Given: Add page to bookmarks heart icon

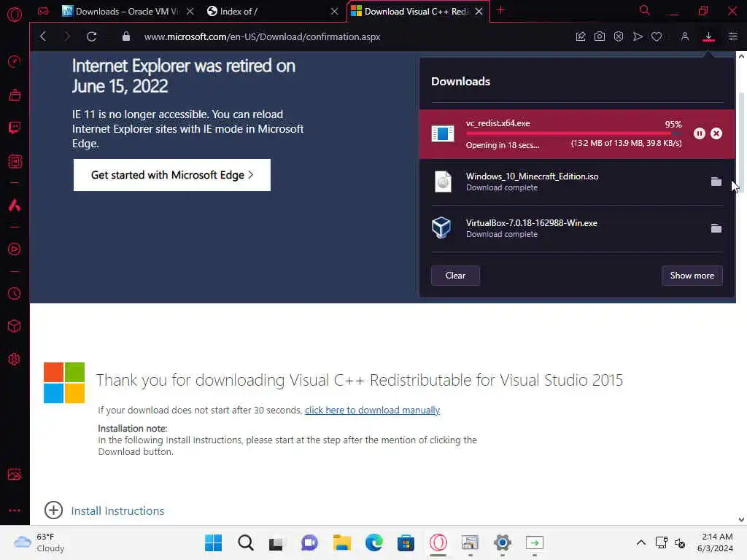Looking at the screenshot, I should [657, 36].
